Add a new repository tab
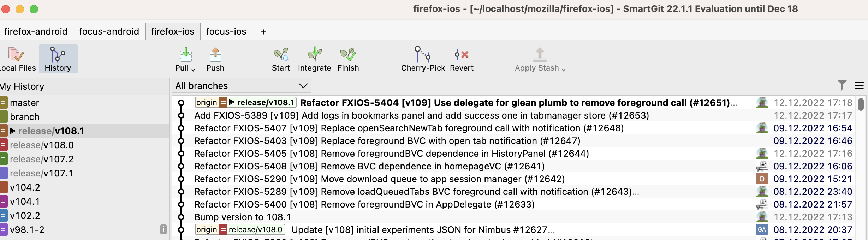868x240 pixels. coord(263,32)
